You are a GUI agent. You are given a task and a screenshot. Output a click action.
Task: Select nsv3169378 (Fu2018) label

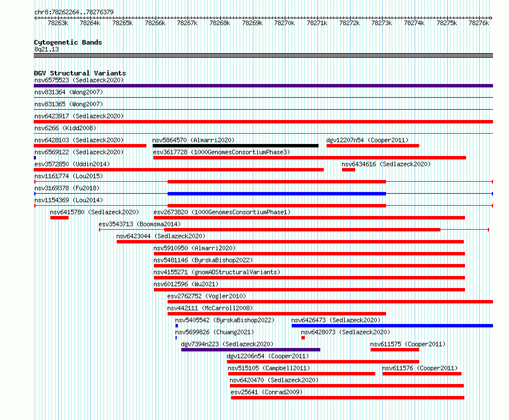(x=67, y=188)
